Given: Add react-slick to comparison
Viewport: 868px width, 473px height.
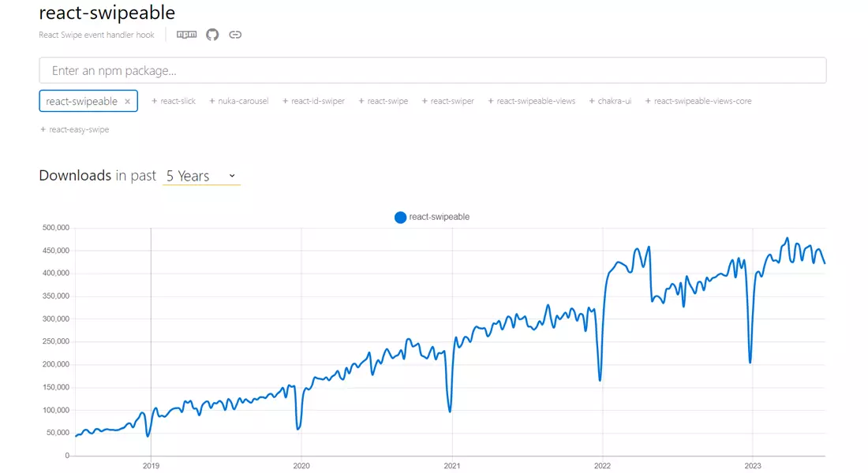Looking at the screenshot, I should (x=174, y=101).
